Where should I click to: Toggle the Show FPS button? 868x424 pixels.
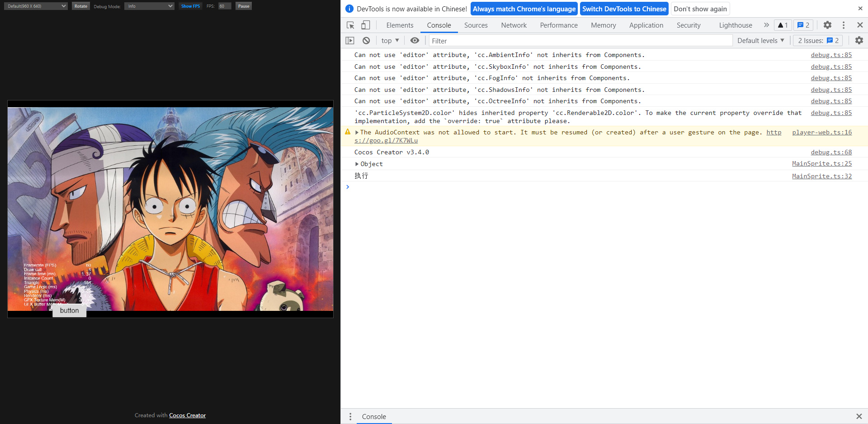point(190,6)
